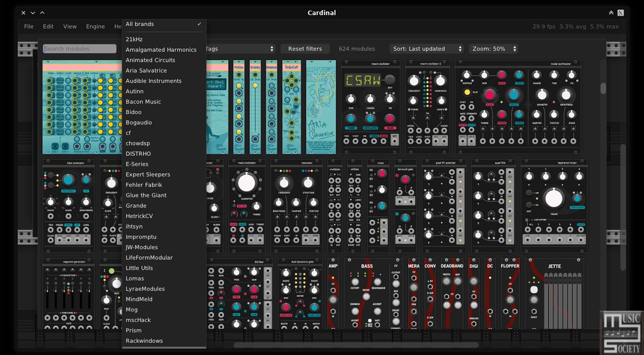Filter modules by Bacon Music
This screenshot has height=355, width=644.
(x=164, y=102)
